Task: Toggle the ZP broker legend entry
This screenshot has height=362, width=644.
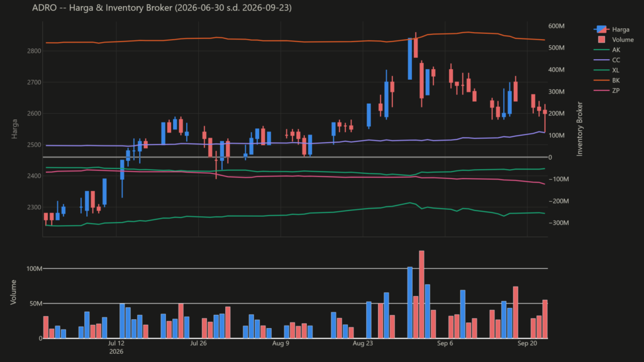Action: click(607, 90)
